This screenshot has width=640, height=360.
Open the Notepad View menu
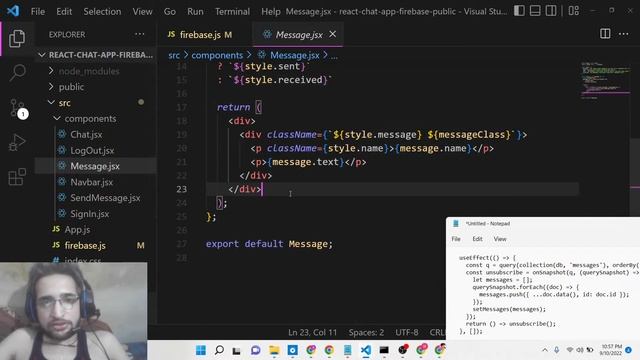tap(500, 239)
